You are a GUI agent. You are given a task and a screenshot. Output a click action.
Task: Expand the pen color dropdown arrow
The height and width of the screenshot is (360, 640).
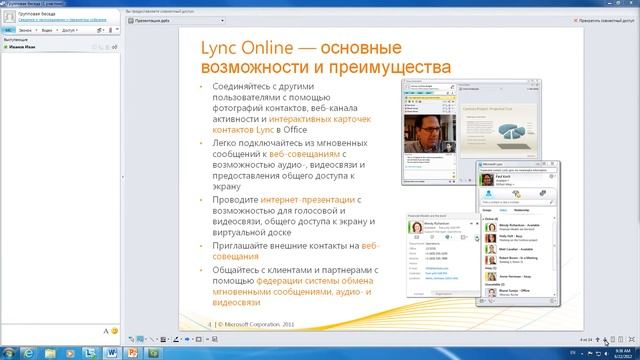(181, 339)
